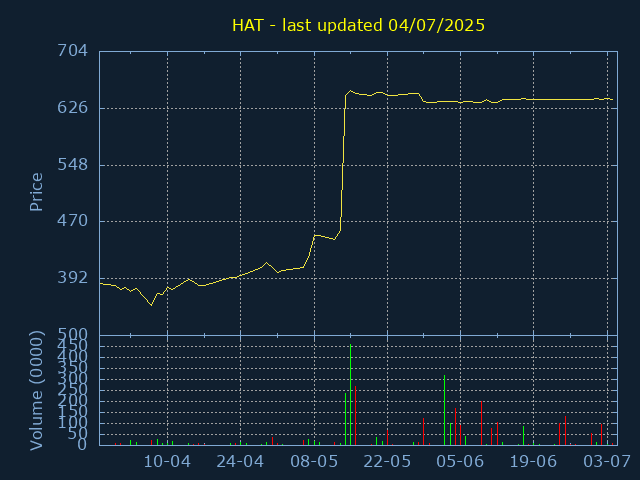
Task: Select the 392 price axis label
Action: (72, 278)
